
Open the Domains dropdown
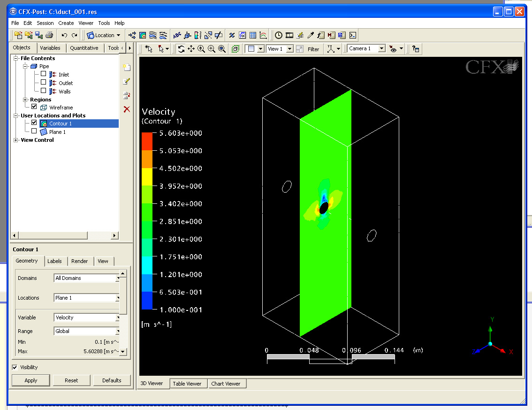(x=86, y=278)
